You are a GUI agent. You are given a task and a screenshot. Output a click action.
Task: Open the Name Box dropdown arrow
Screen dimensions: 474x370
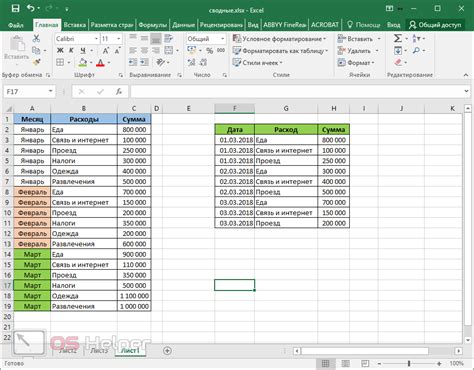[x=50, y=91]
